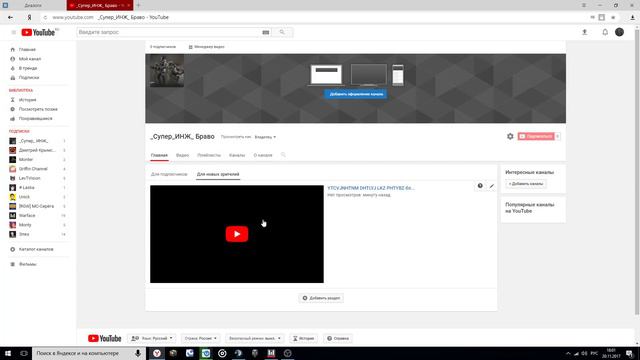Click the upload video arrow icon
640x360 pixels.
(x=584, y=32)
